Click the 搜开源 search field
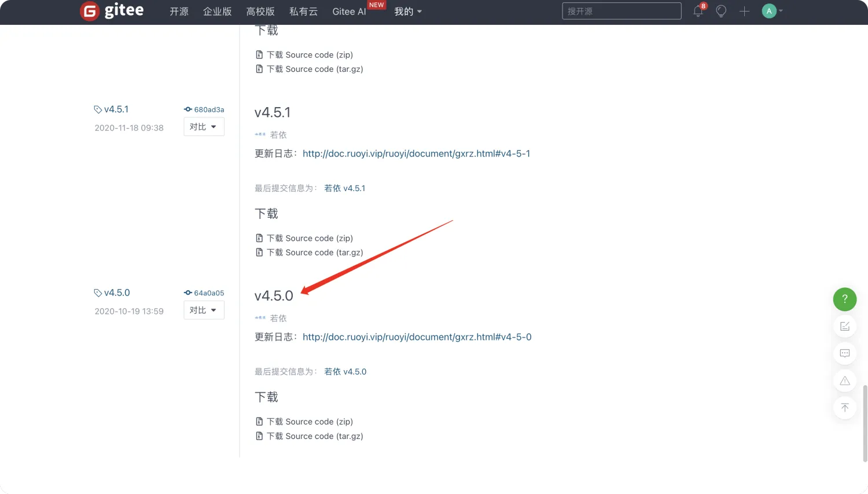Screen dimensions: 868x494 click(x=621, y=11)
